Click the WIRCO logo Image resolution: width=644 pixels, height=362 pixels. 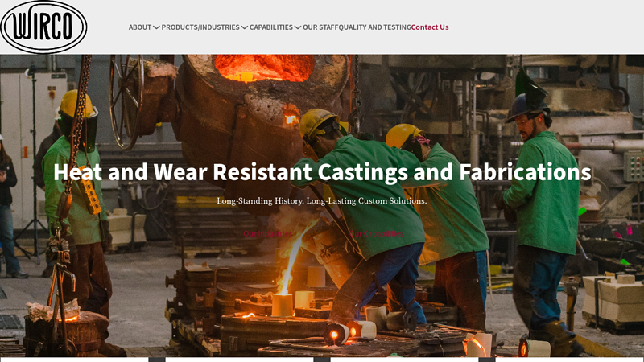click(43, 27)
